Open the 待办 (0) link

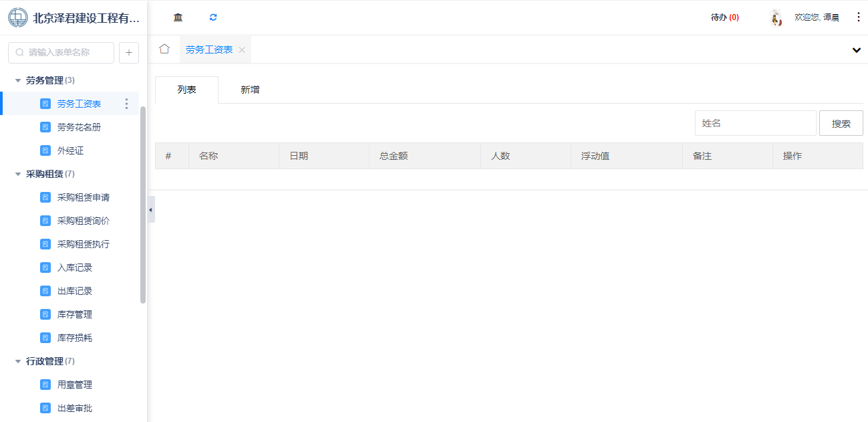[725, 17]
